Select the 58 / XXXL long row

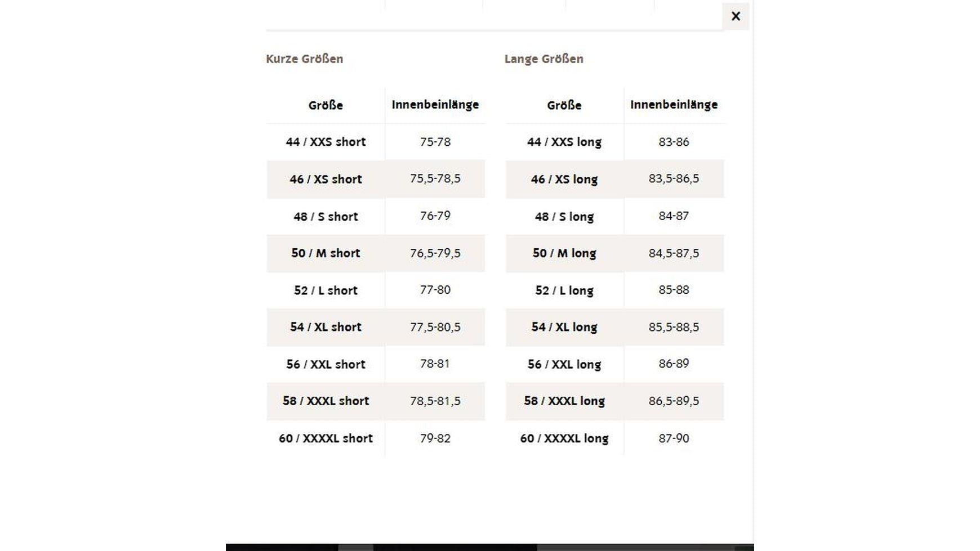[x=564, y=401]
